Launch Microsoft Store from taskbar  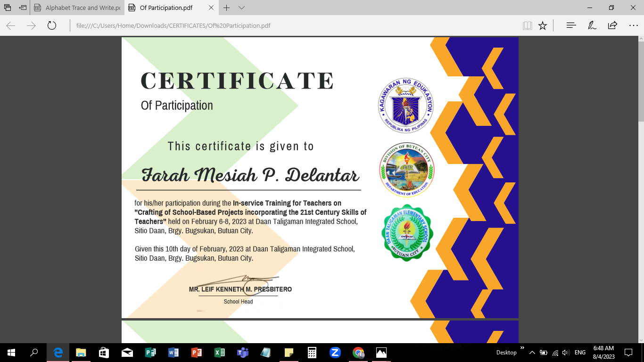pos(104,353)
